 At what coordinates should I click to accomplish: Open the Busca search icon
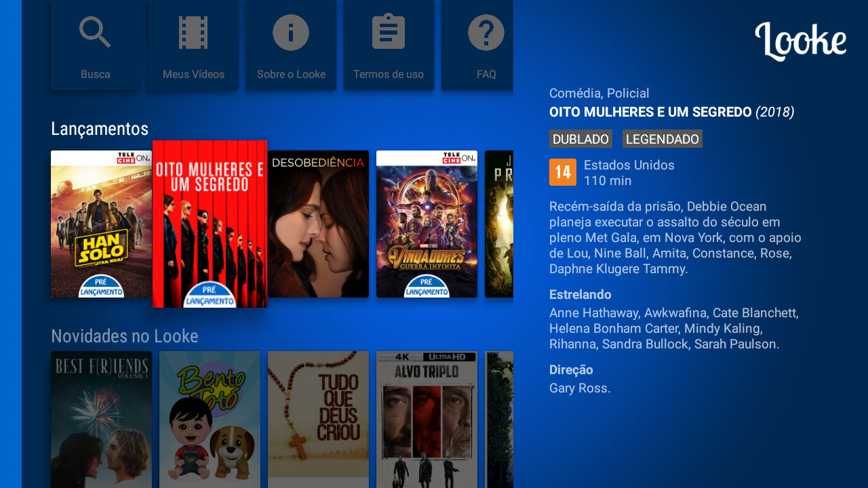click(x=95, y=32)
